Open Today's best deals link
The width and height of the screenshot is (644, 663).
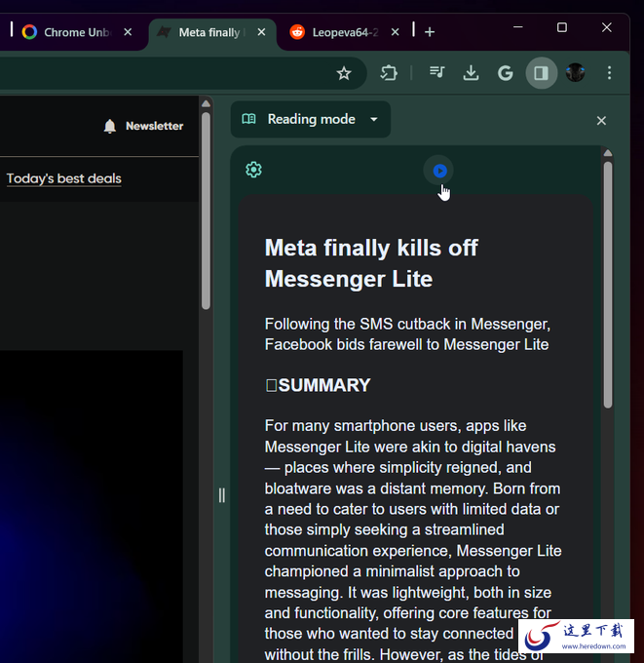click(x=63, y=178)
